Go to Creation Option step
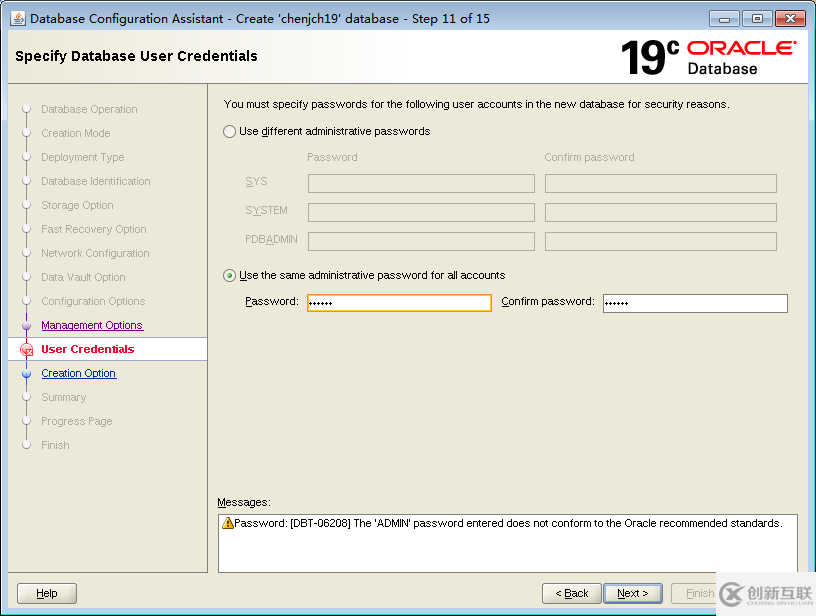 [79, 373]
